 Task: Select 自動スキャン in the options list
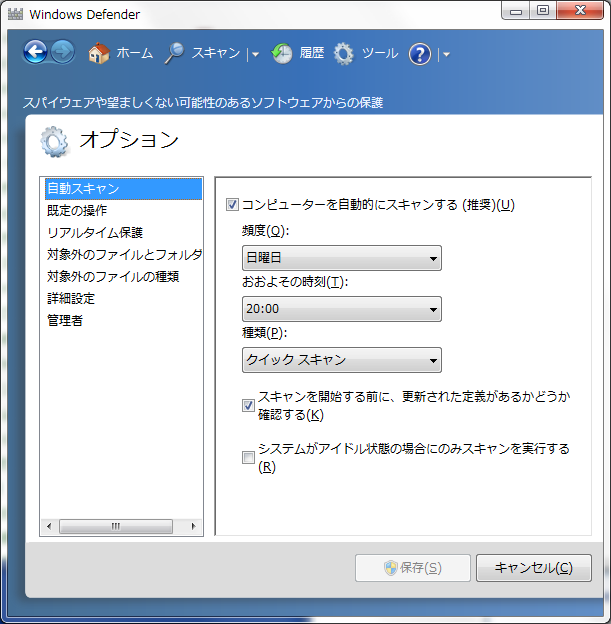coord(123,189)
